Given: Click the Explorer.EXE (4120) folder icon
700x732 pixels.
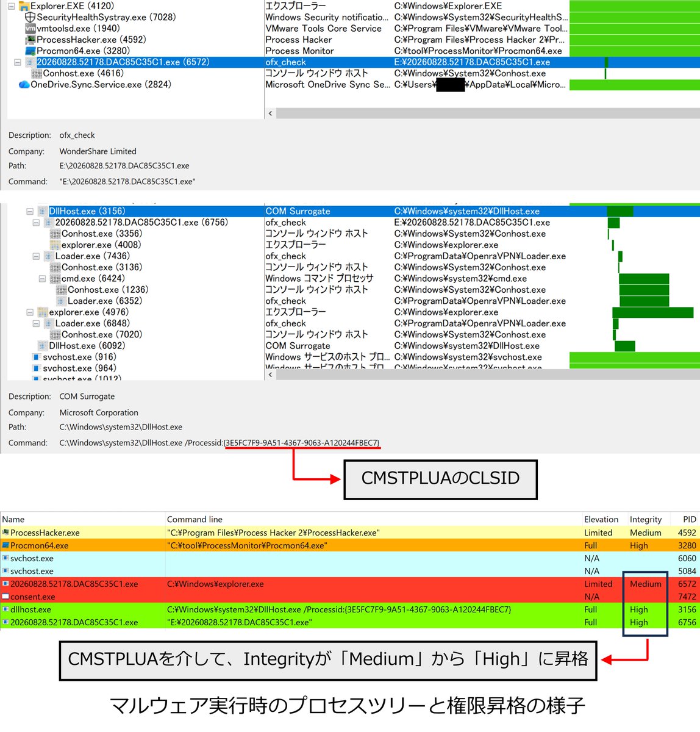Looking at the screenshot, I should click(x=24, y=6).
